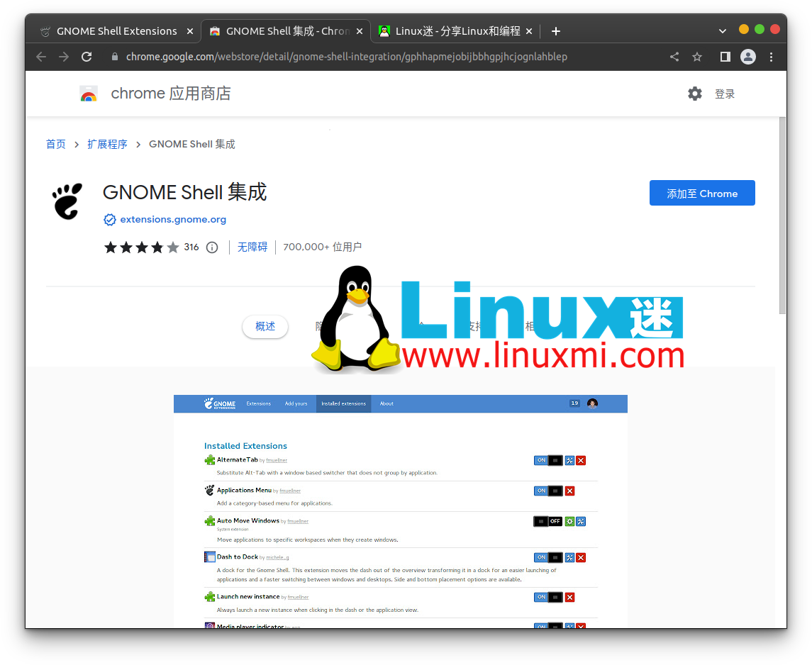The image size is (812, 665).
Task: Click the orange window control button
Action: (744, 30)
